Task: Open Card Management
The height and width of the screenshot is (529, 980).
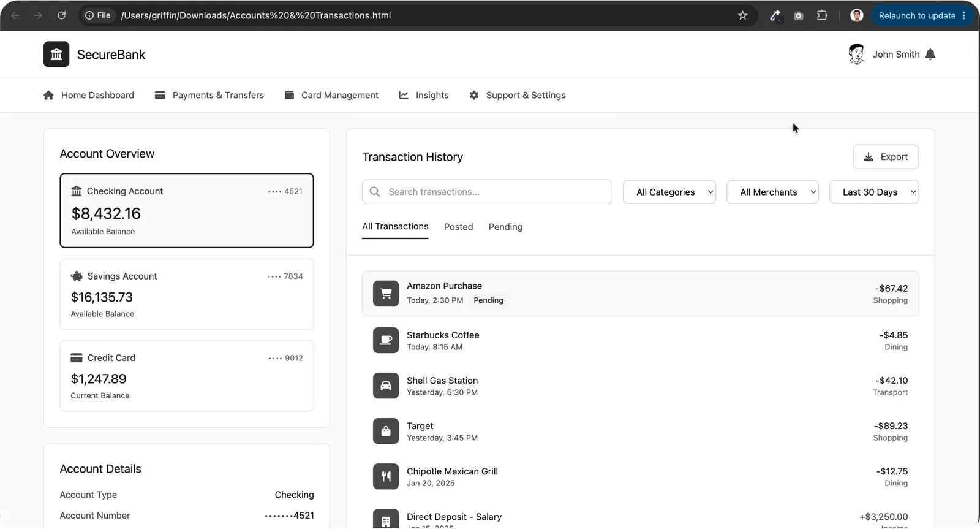Action: (x=331, y=95)
